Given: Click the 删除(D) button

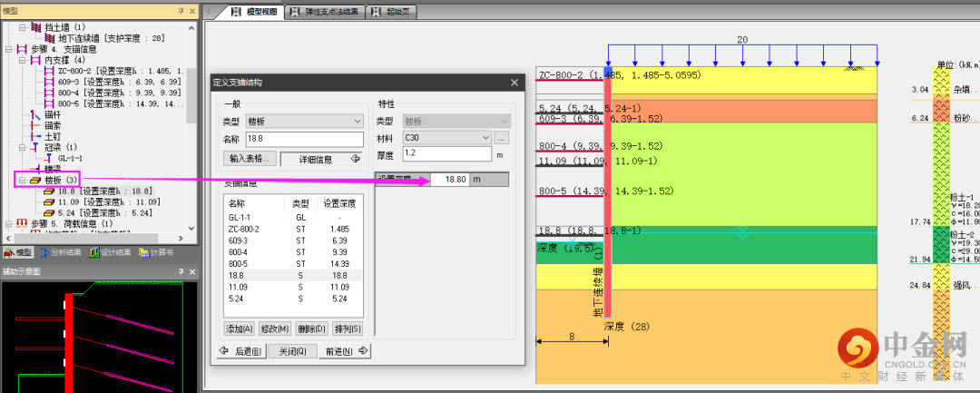Looking at the screenshot, I should [311, 329].
